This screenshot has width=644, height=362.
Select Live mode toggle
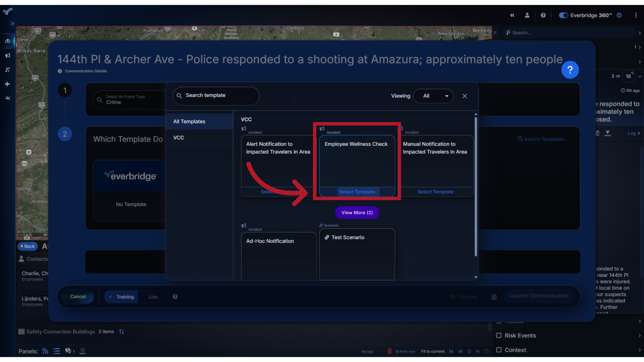point(153,297)
